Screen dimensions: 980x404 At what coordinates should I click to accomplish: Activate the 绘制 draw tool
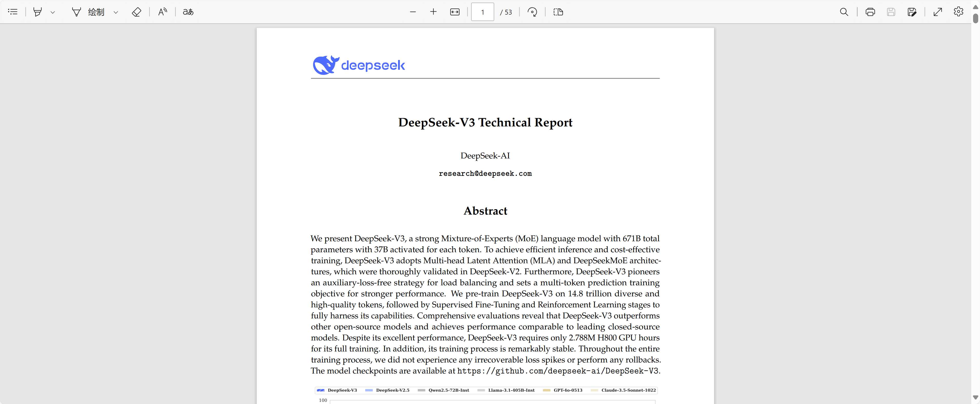click(88, 12)
